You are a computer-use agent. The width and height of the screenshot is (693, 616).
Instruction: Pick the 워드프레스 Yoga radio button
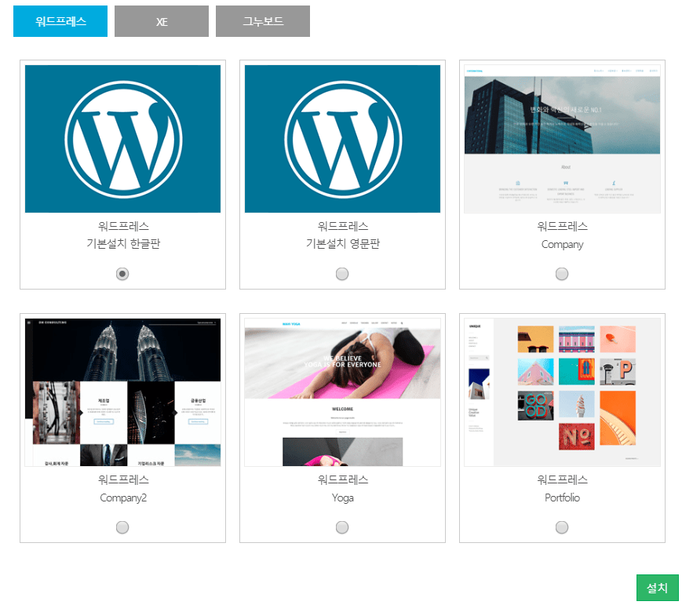(342, 527)
